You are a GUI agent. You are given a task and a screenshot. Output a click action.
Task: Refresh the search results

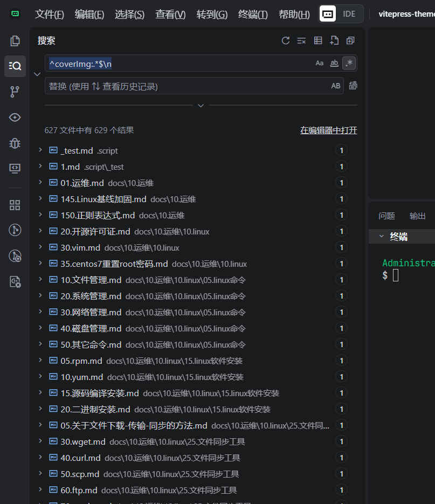tap(286, 40)
